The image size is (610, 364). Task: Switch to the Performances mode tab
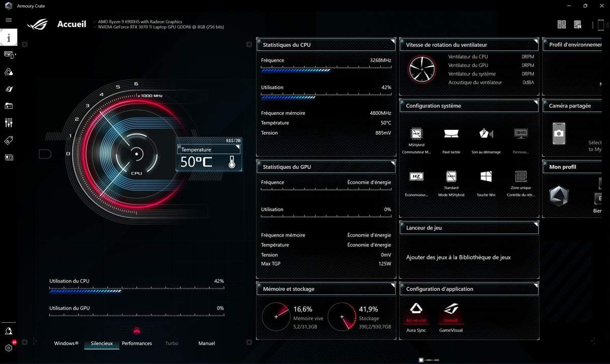(137, 343)
